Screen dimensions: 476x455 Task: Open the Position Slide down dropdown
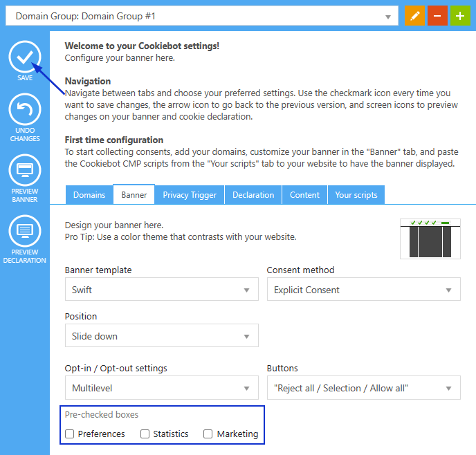tap(162, 335)
